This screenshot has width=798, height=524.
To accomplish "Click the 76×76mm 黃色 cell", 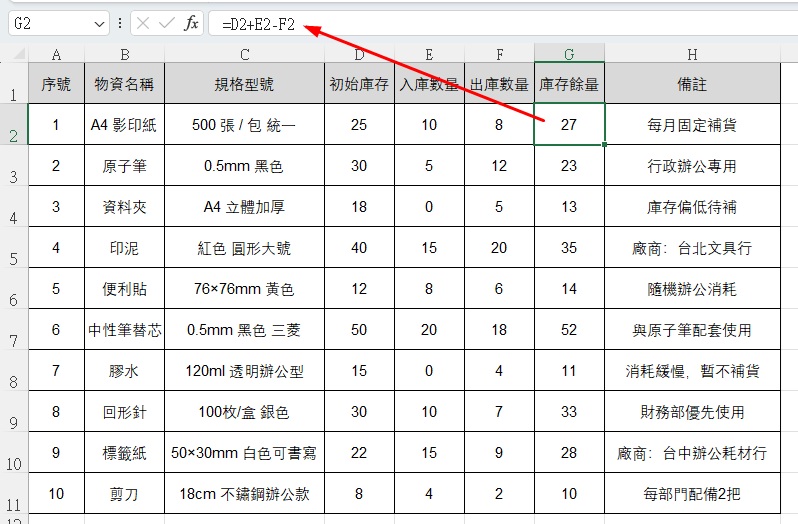I will 244,289.
